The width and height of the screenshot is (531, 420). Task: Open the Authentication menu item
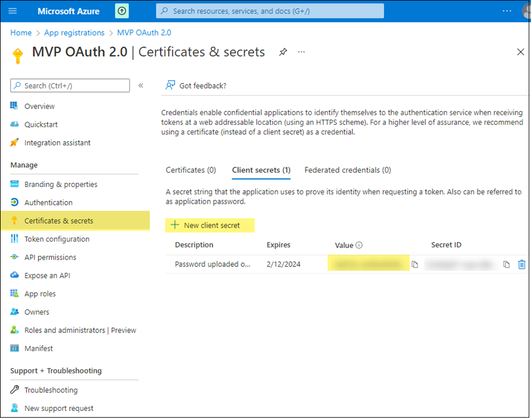point(49,203)
